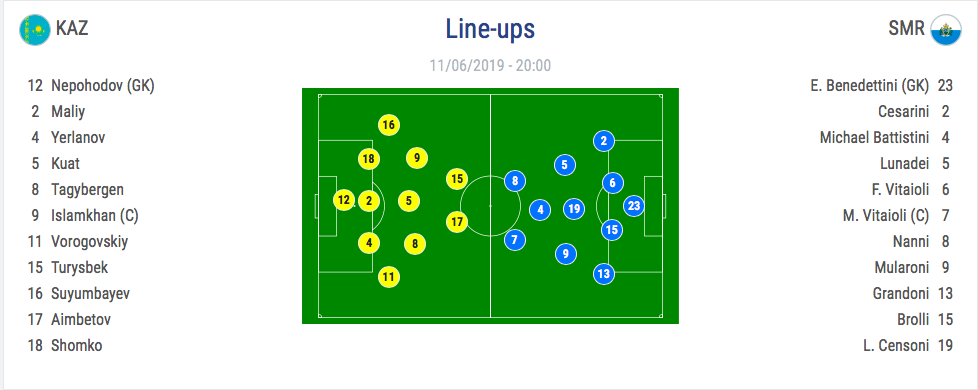The width and height of the screenshot is (978, 390).
Task: Select yellow goalkeeper marker number 12
Action: click(x=344, y=200)
